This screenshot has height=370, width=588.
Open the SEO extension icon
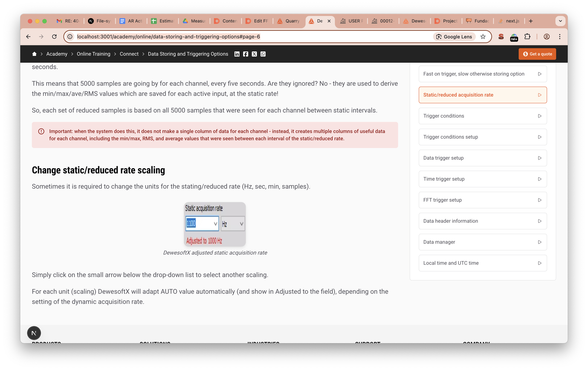[501, 37]
